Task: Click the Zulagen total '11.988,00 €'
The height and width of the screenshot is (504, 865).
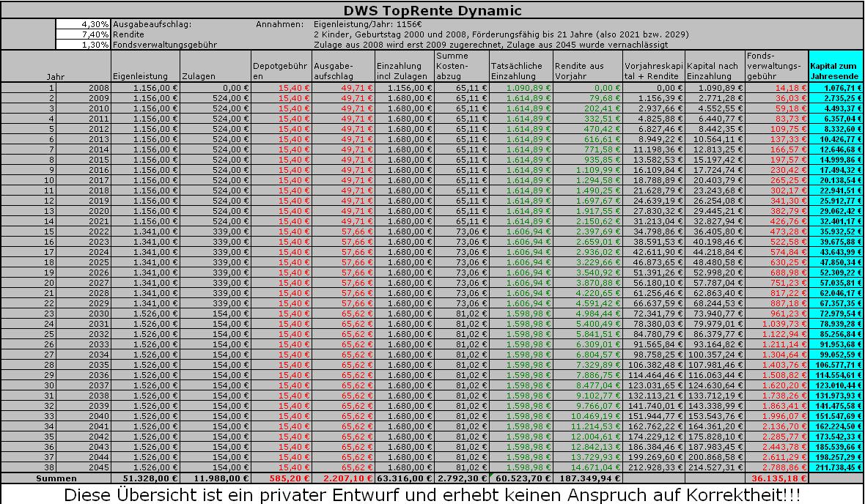Action: 216,478
